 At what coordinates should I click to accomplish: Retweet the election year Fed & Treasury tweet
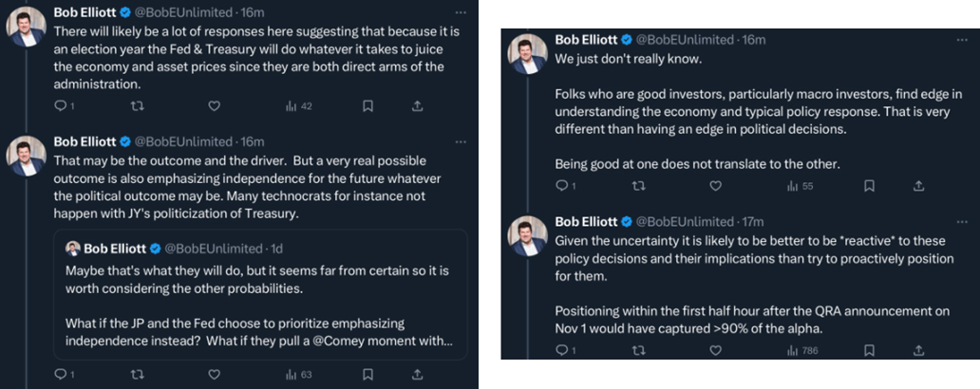coord(137,106)
